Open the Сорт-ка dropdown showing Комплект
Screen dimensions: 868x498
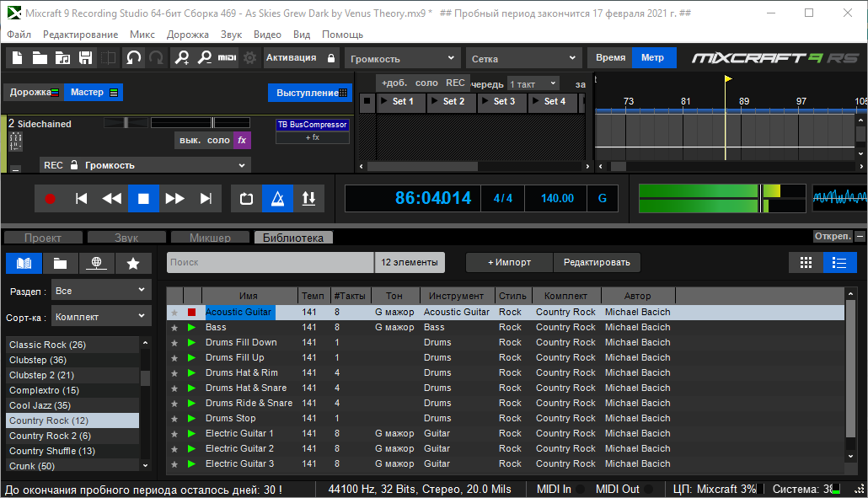tap(101, 317)
